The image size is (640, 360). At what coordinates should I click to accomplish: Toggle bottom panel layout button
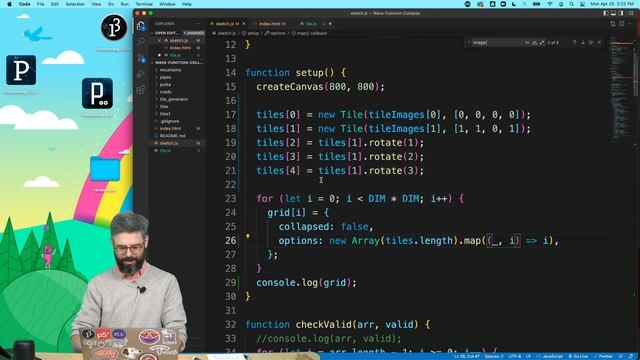pos(613,13)
